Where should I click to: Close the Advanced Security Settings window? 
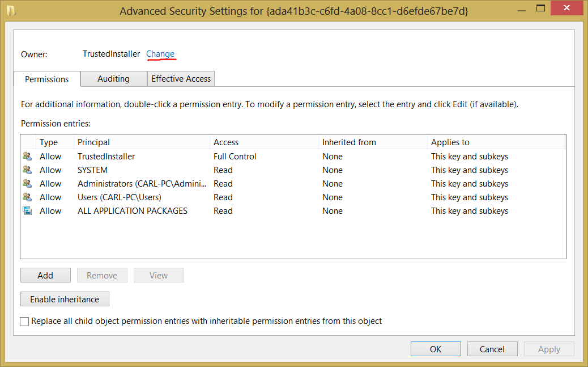pos(566,8)
